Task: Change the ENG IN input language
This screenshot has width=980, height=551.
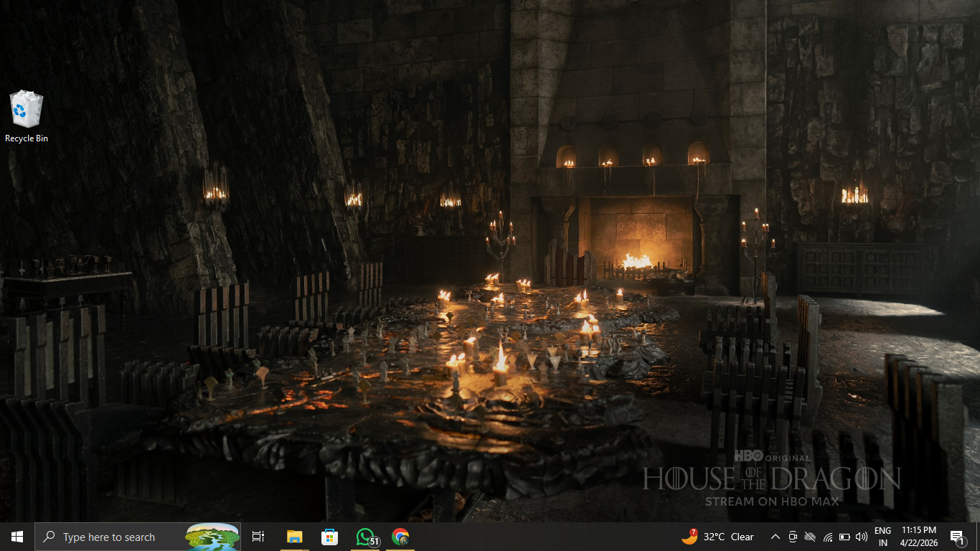Action: pos(882,537)
